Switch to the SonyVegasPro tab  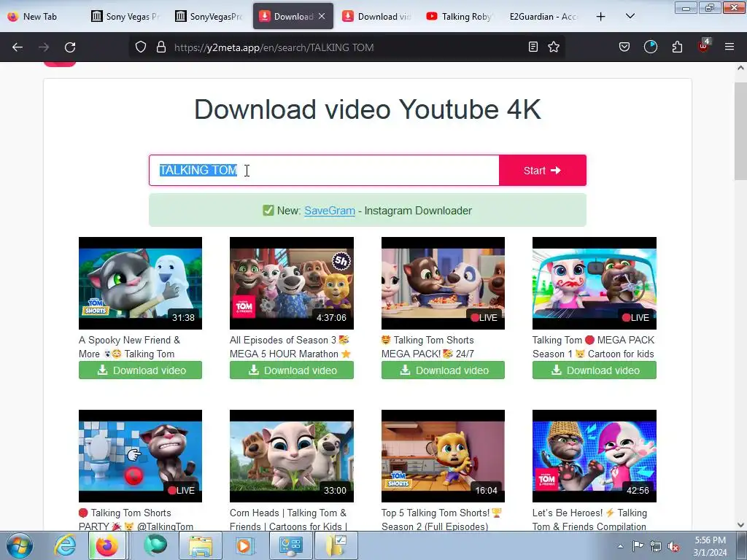[x=209, y=16]
